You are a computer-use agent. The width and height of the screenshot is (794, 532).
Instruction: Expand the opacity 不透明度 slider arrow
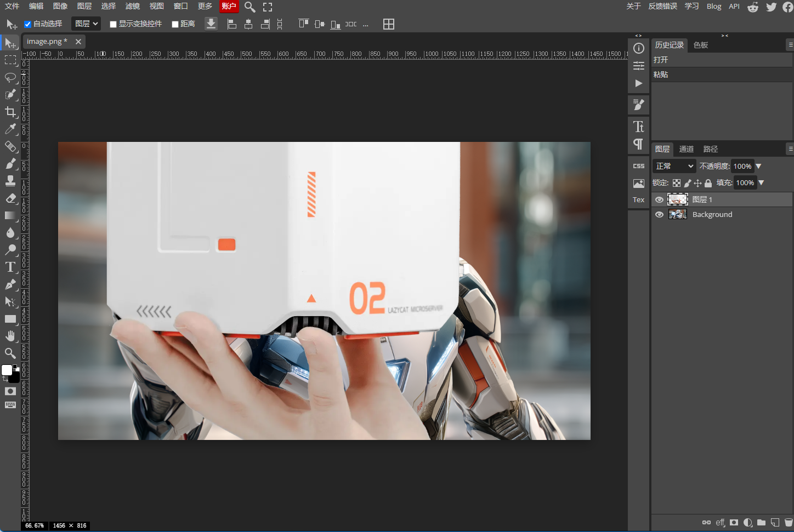pos(759,166)
